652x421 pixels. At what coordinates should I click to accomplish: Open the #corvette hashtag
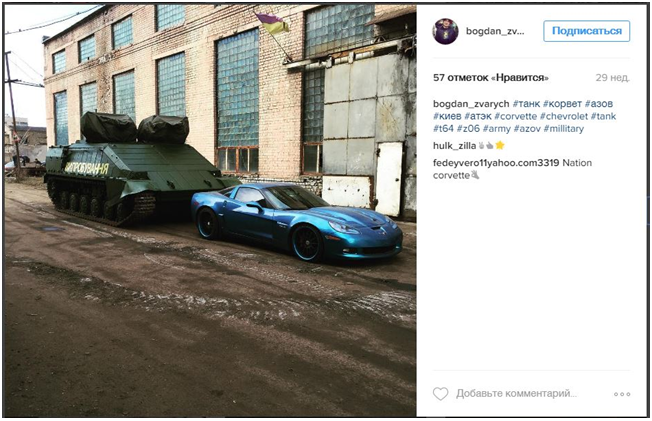click(x=516, y=116)
